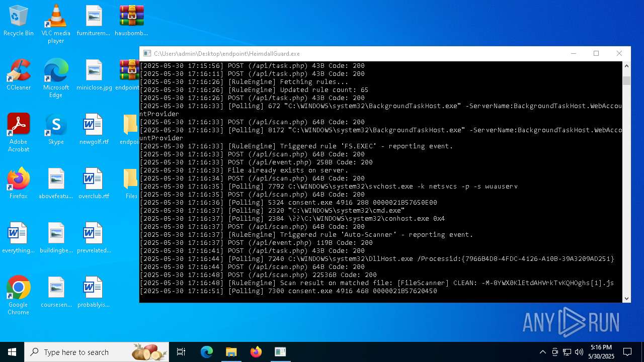
Task: Select the endpoint archive icon on desktop
Action: [128, 75]
